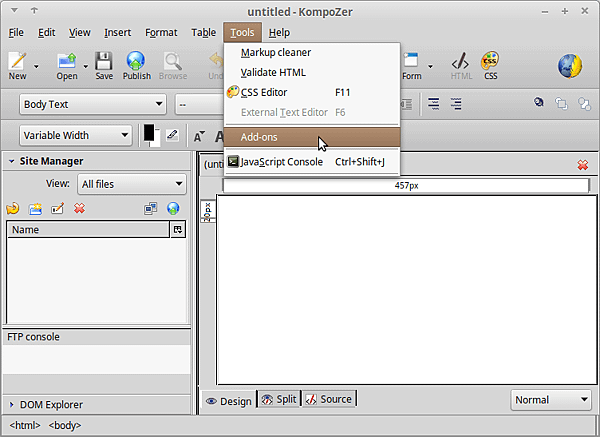Screen dimensions: 600x437
Task: Open the dropdown arrow beside Form
Action: 430,67
